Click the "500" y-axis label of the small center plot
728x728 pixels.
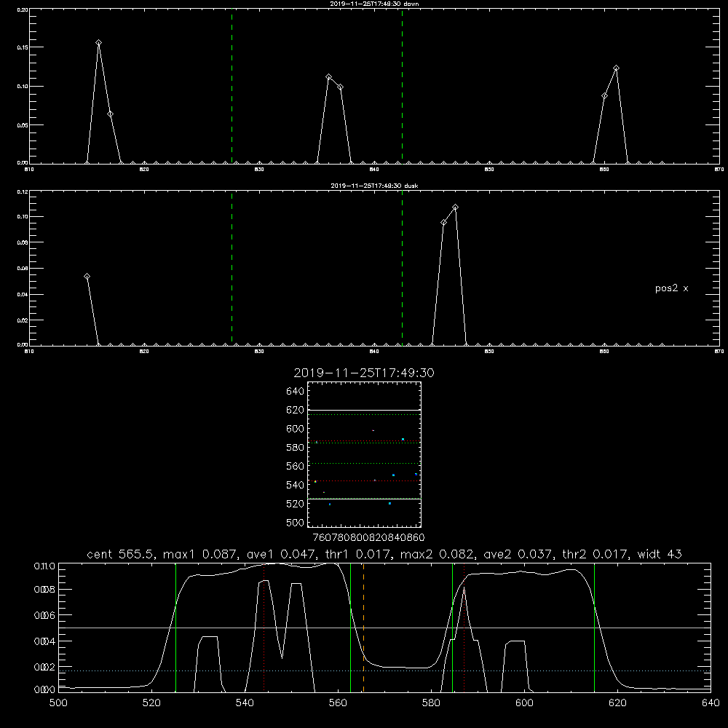click(295, 523)
